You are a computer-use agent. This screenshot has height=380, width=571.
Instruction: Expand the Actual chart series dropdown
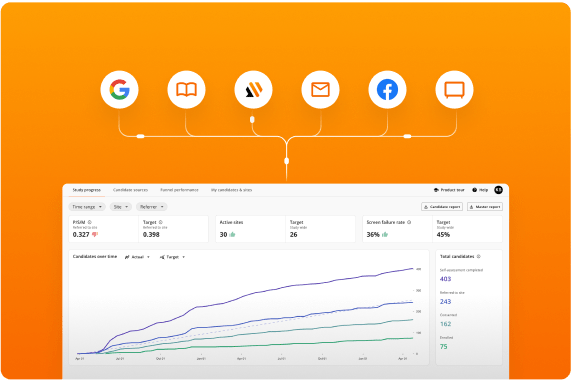(137, 257)
